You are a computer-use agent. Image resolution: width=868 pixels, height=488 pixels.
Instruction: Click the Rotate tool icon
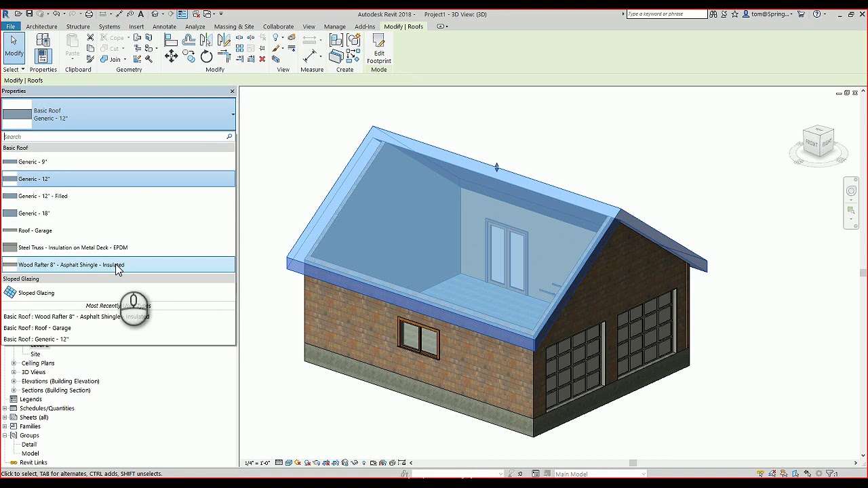pyautogui.click(x=206, y=57)
